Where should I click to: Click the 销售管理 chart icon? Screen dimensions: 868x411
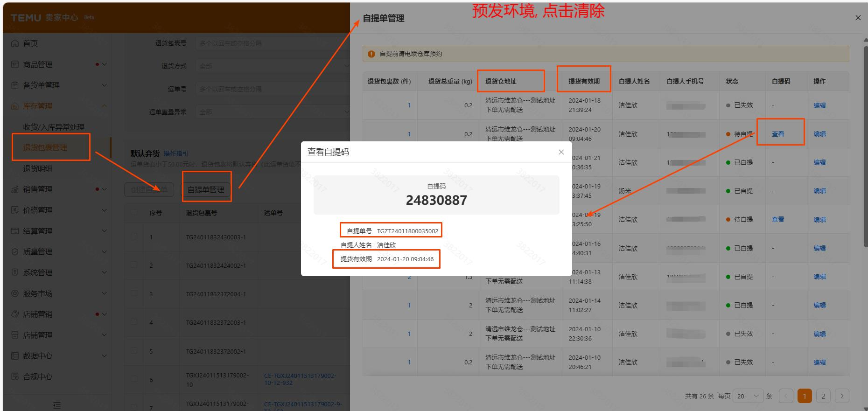(15, 189)
